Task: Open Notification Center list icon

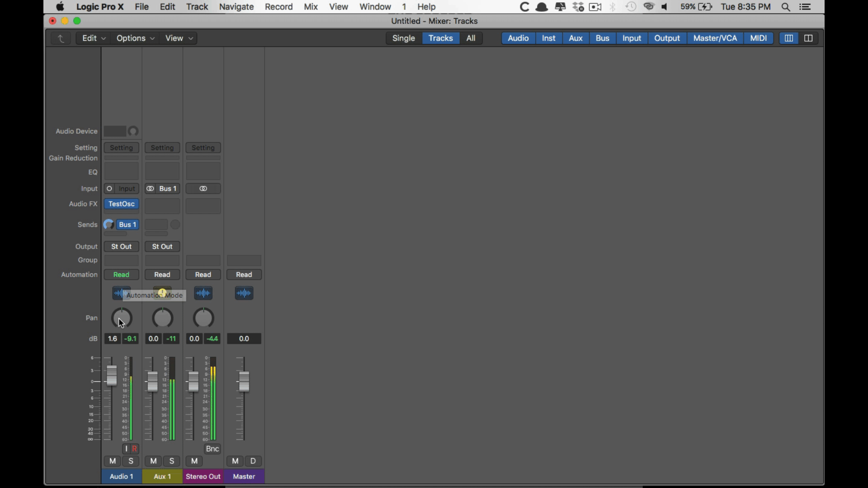Action: tap(805, 7)
